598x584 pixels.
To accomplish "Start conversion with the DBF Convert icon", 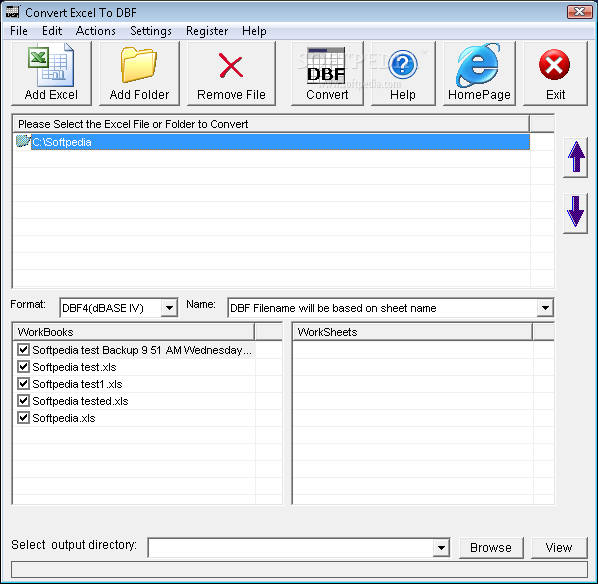I will coord(326,65).
